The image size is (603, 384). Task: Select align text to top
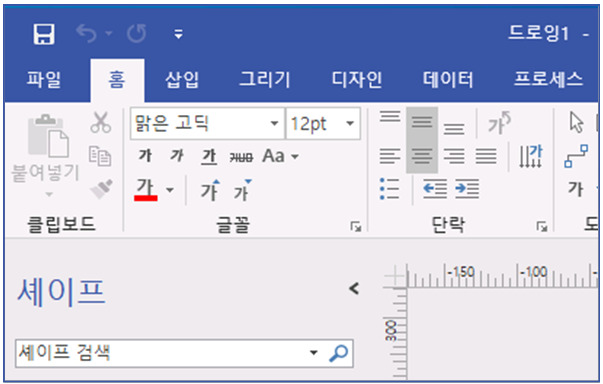pos(390,116)
